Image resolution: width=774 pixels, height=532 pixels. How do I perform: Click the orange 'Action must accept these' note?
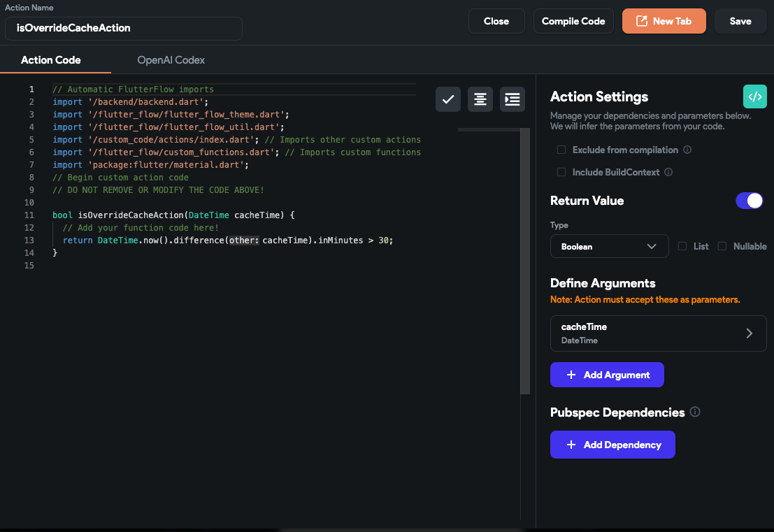coord(645,300)
